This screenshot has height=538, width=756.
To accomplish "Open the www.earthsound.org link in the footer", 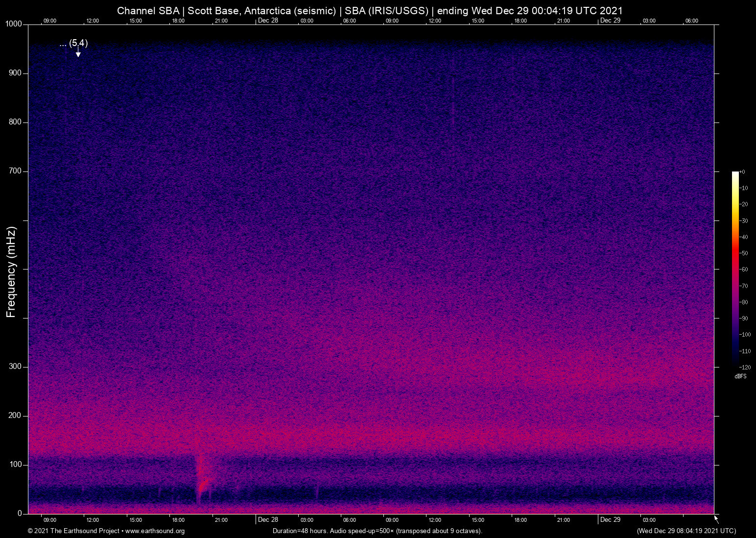I will click(x=155, y=531).
